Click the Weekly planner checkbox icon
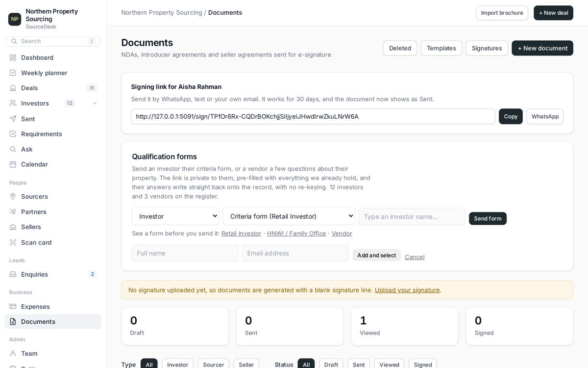The image size is (588, 368). click(x=13, y=73)
